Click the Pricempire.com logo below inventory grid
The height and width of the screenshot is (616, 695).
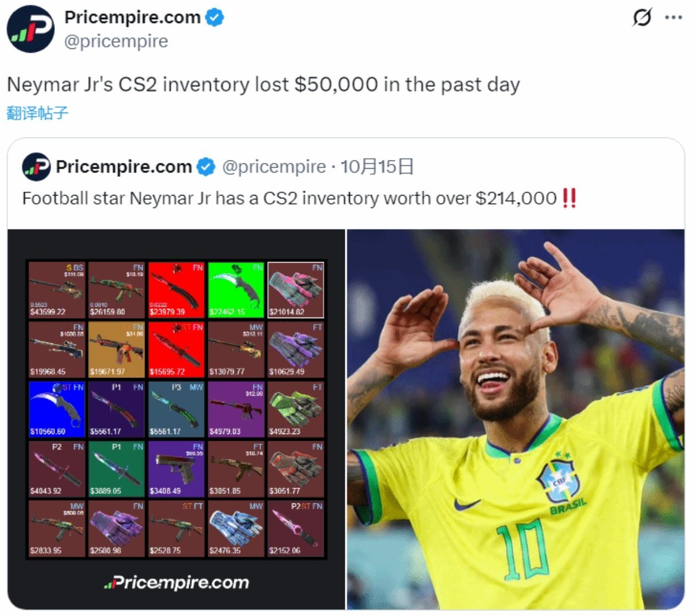[x=176, y=582]
